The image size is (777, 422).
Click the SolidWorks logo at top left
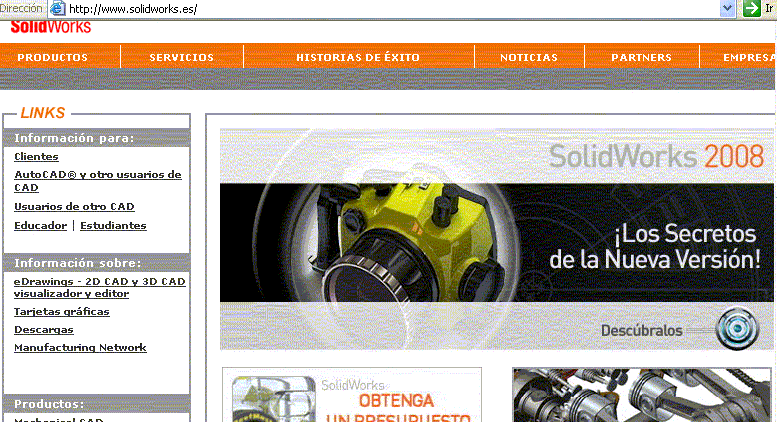point(51,27)
